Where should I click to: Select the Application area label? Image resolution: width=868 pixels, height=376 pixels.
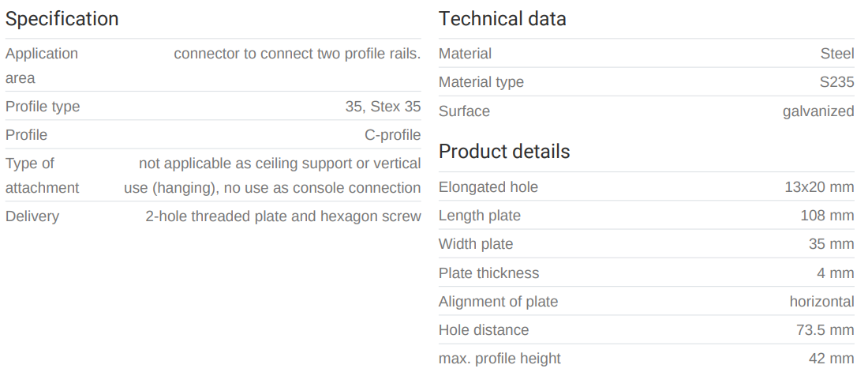42,66
